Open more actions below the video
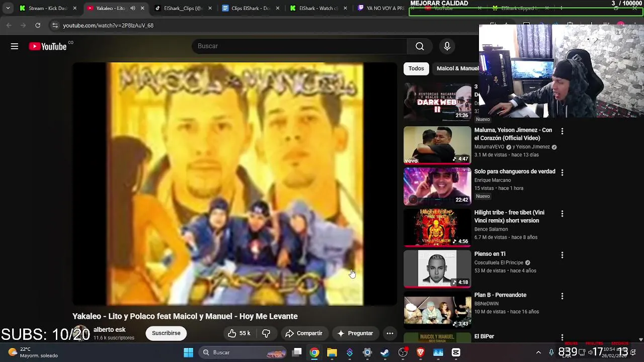 pyautogui.click(x=390, y=333)
